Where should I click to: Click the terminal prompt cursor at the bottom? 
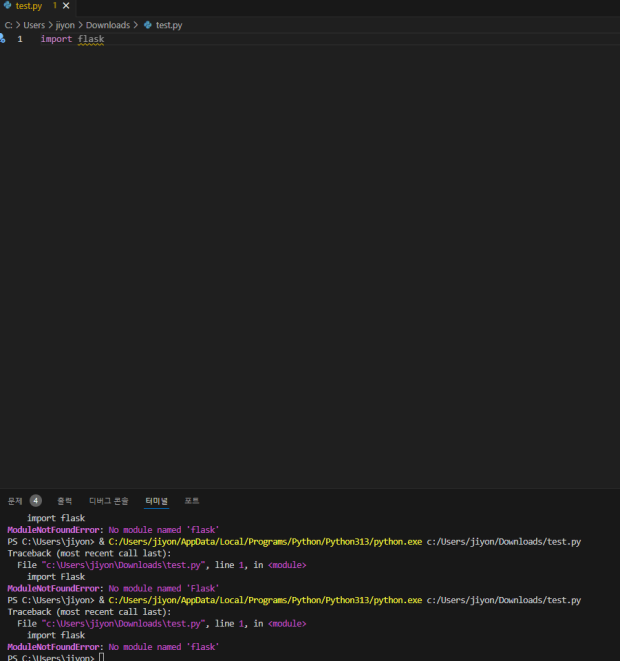[x=102, y=657]
